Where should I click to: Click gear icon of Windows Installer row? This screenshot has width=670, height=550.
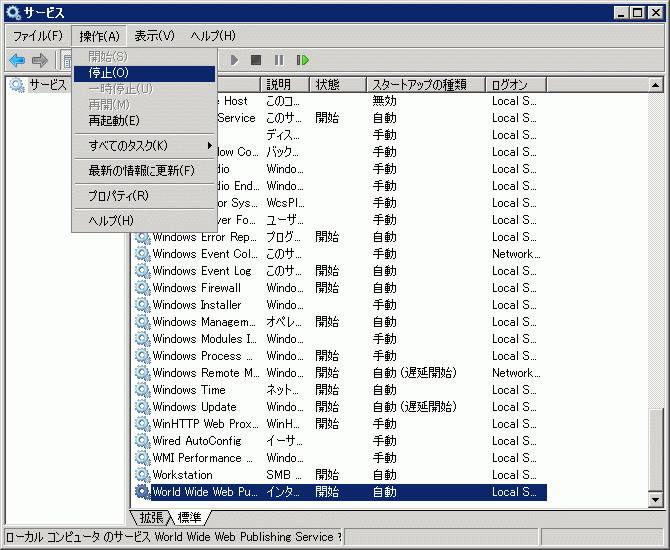[x=142, y=305]
